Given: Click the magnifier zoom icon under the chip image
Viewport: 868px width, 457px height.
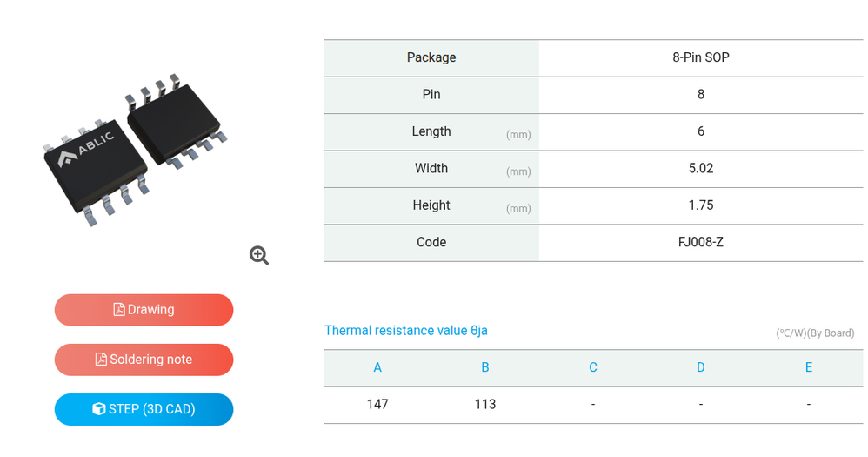Looking at the screenshot, I should click(x=259, y=255).
